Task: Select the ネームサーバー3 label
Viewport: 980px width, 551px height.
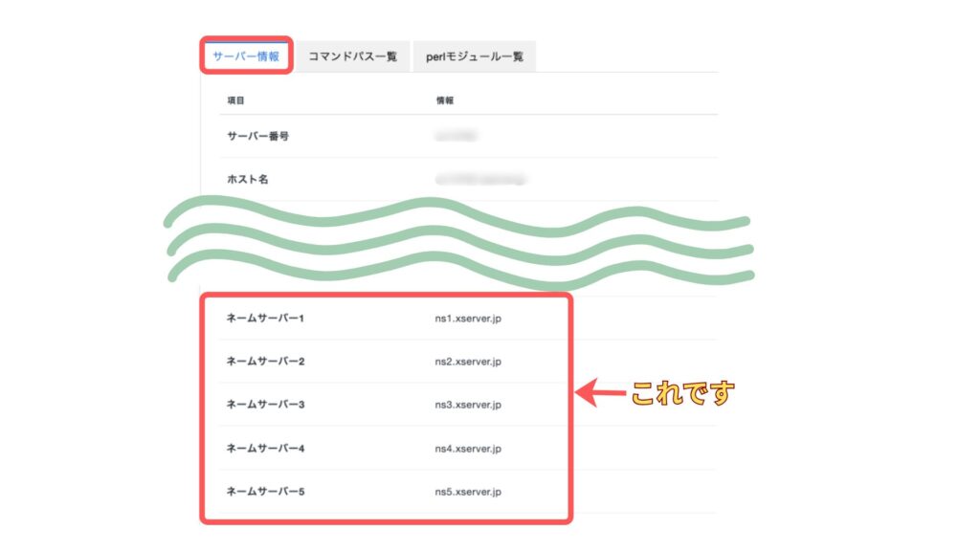Action: 265,405
